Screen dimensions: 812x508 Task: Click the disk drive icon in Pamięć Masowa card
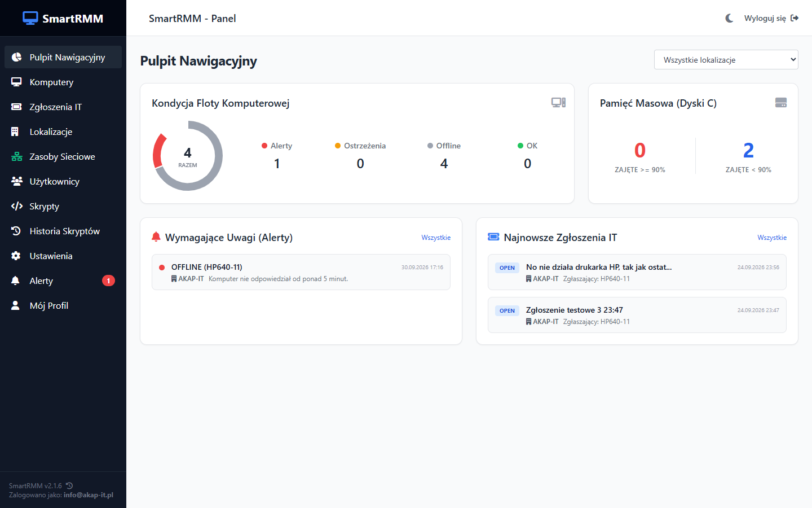pyautogui.click(x=781, y=103)
